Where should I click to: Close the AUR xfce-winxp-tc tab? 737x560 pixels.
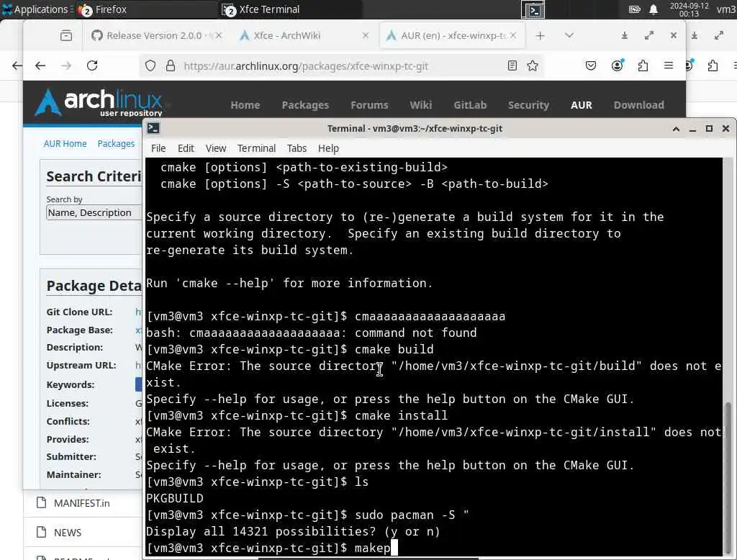click(x=513, y=35)
